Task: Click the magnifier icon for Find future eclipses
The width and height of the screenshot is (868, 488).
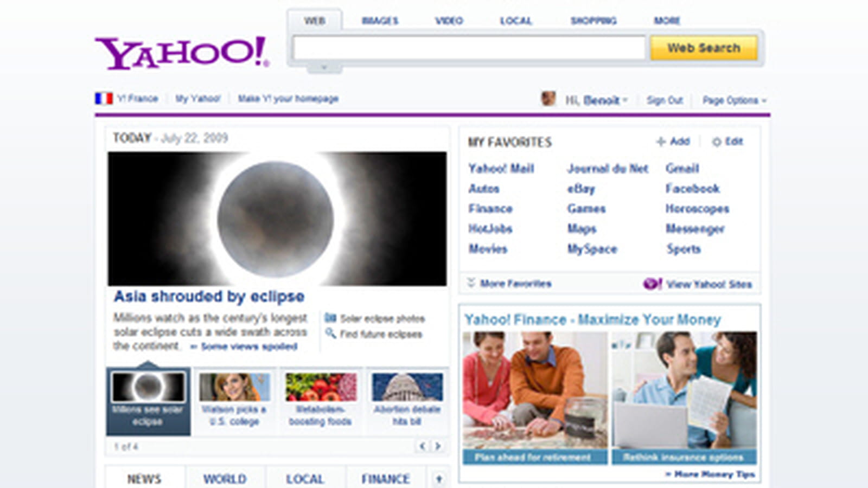Action: coord(330,333)
